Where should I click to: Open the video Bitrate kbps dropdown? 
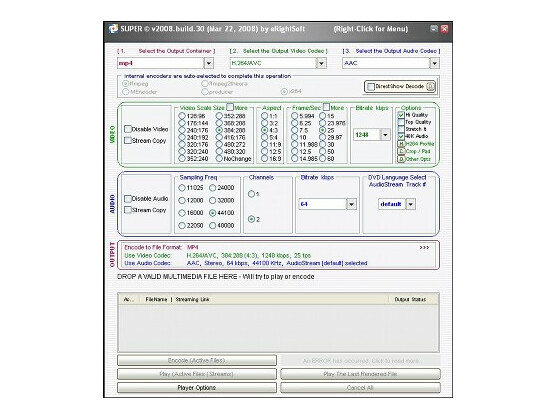(385, 135)
